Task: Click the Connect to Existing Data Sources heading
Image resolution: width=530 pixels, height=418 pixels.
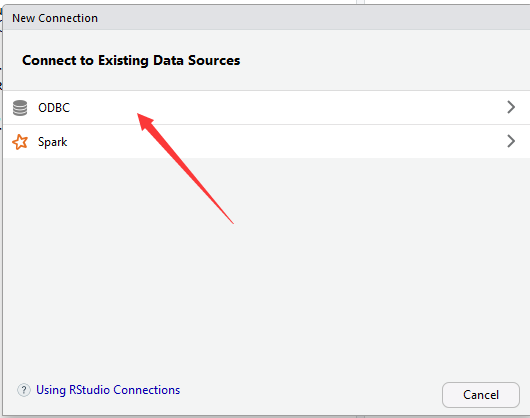Action: [x=131, y=60]
